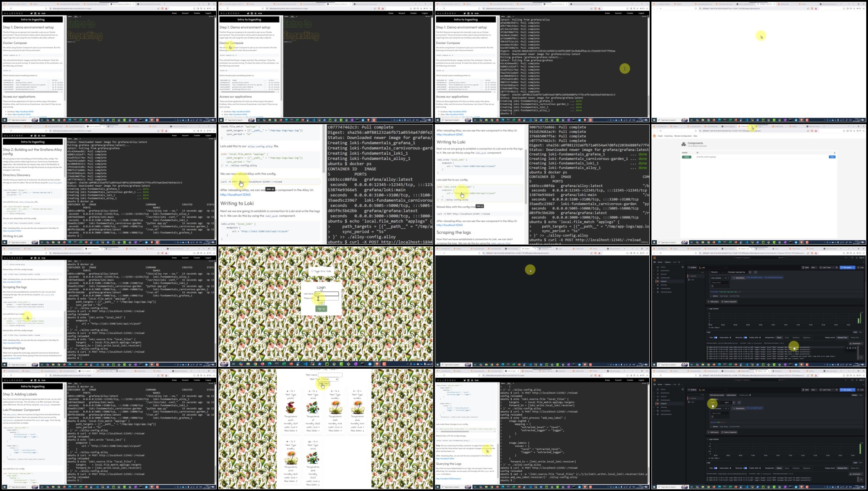Open filename label dropdown in Grafana query builder
The width and height of the screenshot is (868, 491).
tap(716, 272)
